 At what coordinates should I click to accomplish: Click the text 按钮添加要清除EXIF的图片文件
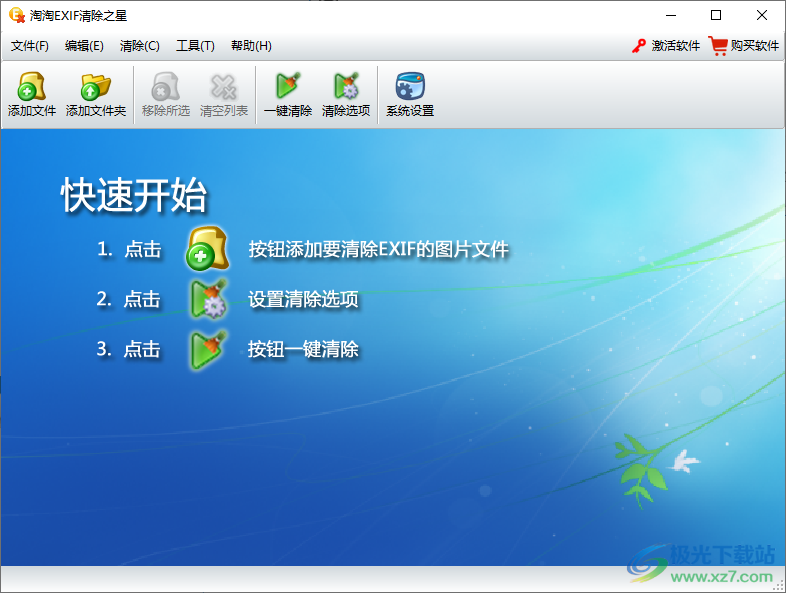pos(378,249)
